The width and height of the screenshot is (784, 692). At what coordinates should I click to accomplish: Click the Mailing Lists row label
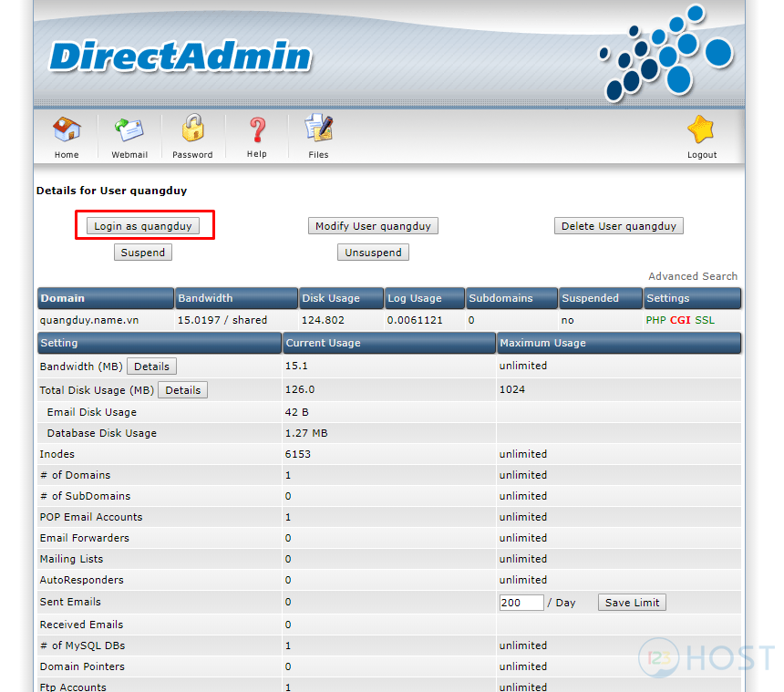click(x=71, y=560)
